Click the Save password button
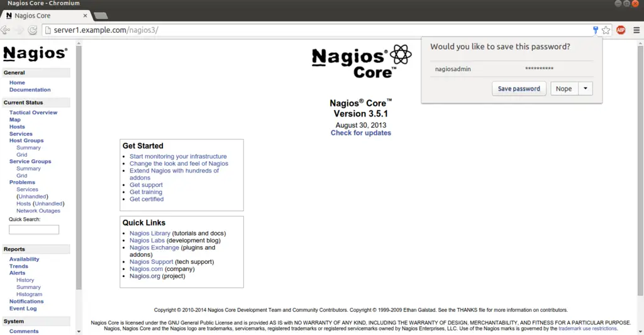The height and width of the screenshot is (335, 644). (519, 88)
